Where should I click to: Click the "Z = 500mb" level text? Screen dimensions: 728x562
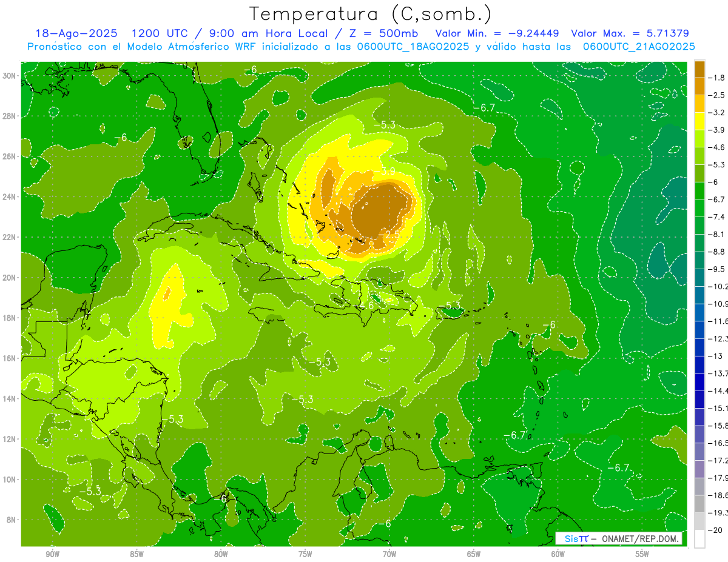coord(382,33)
